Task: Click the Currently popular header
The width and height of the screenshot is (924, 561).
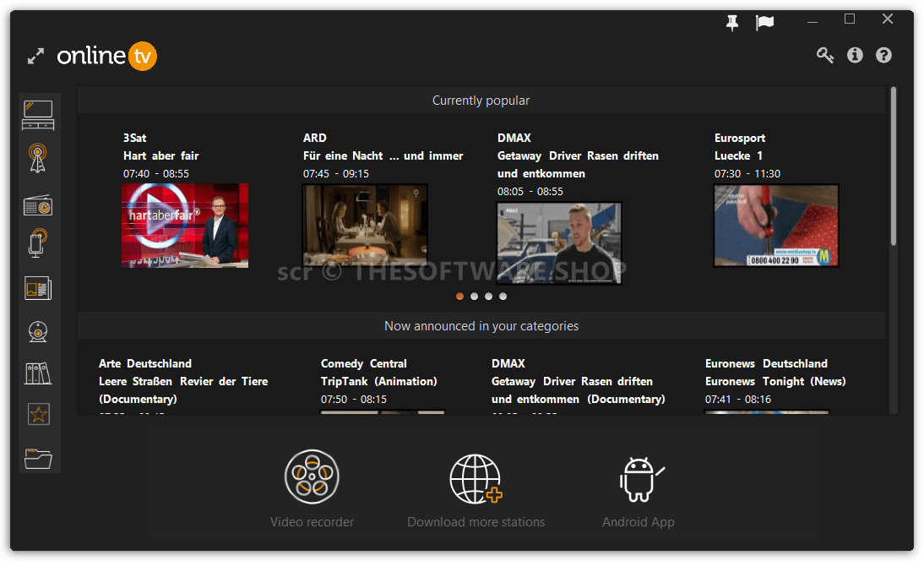Action: tap(481, 101)
